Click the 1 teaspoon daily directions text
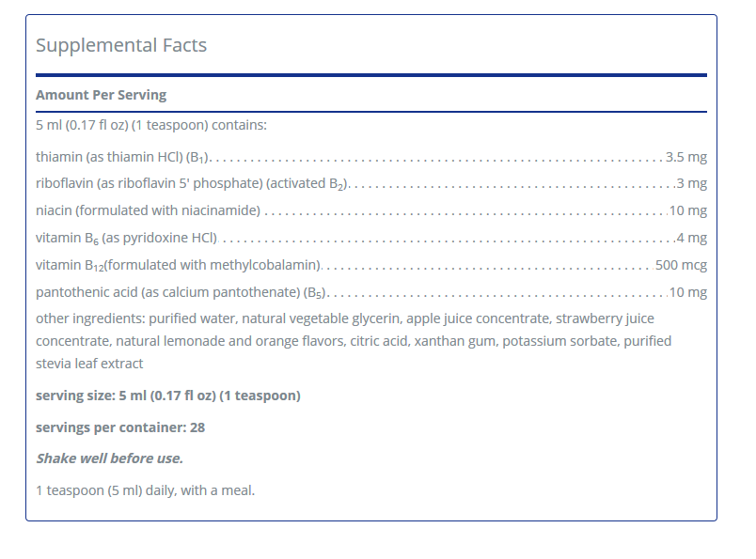The image size is (756, 559). click(x=146, y=489)
